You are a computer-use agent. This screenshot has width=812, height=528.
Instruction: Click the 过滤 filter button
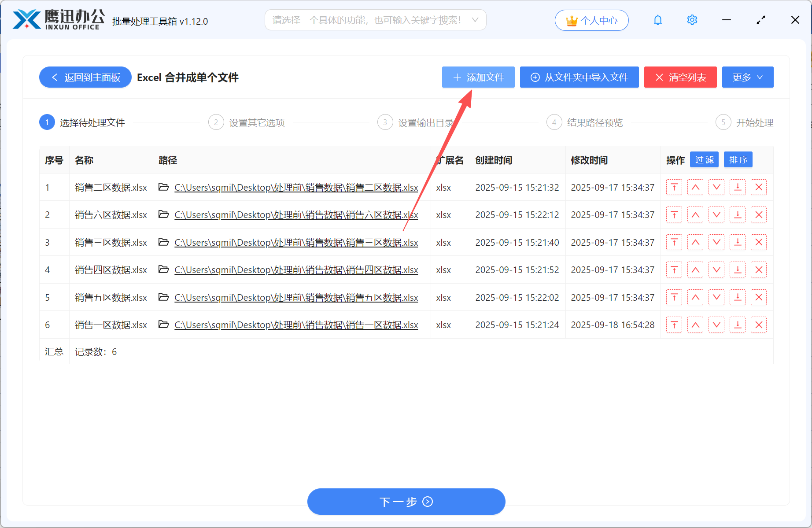(x=704, y=159)
